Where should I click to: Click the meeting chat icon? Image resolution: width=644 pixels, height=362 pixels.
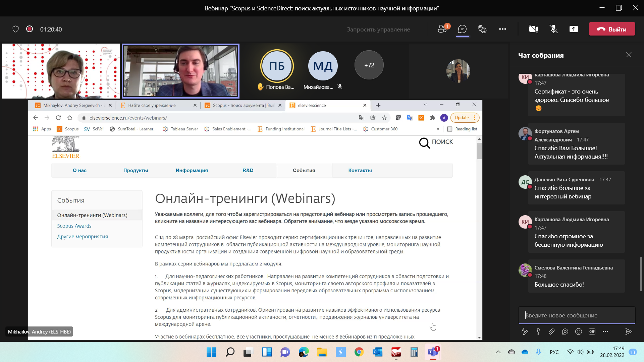[462, 29]
